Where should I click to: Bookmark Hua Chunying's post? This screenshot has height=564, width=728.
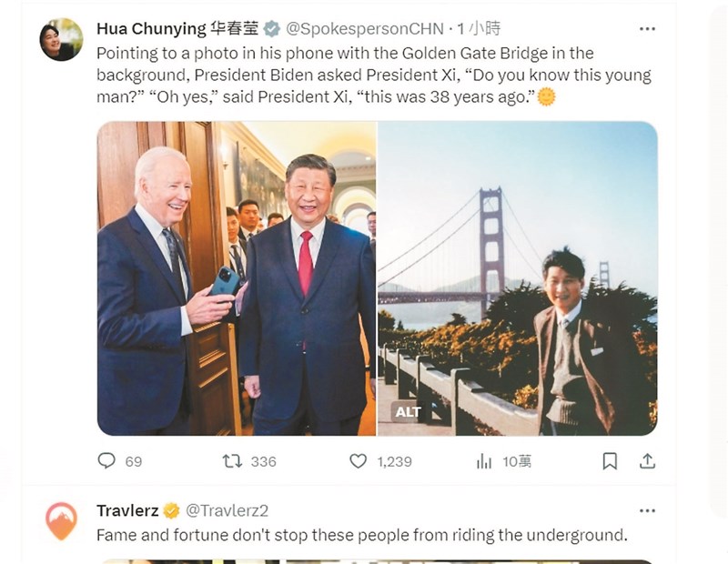point(610,461)
